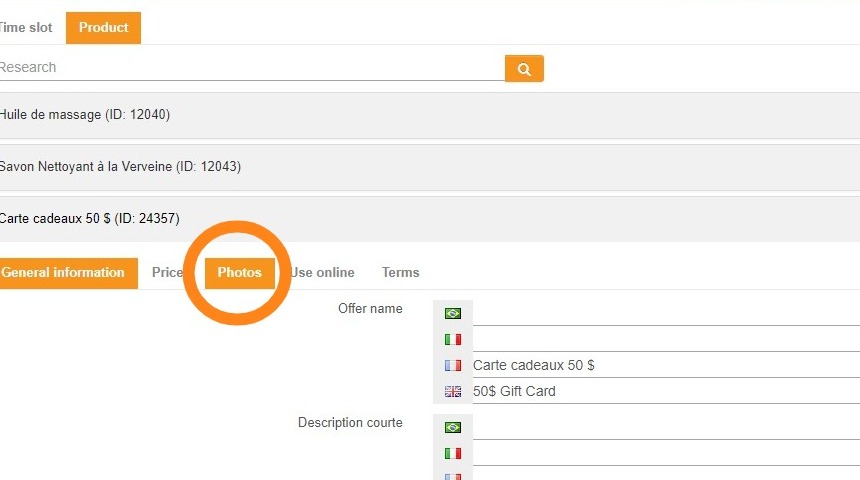Click the French flag next to Carte cadeaux 50 $
This screenshot has height=480, width=860.
(x=452, y=365)
